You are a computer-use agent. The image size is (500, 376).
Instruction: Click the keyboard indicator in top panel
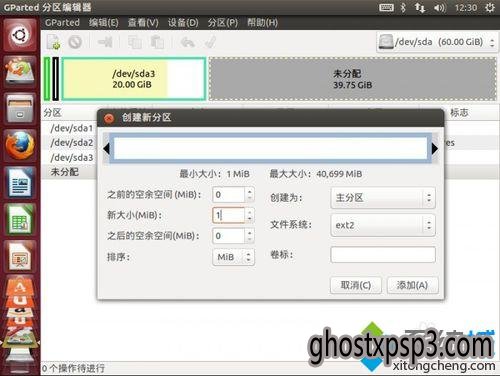pyautogui.click(x=386, y=7)
